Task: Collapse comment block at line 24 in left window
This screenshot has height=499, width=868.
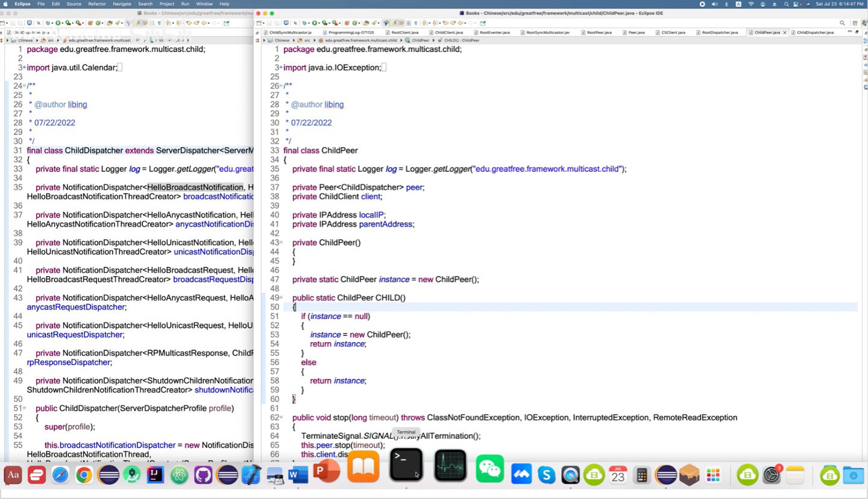Action: pos(24,86)
